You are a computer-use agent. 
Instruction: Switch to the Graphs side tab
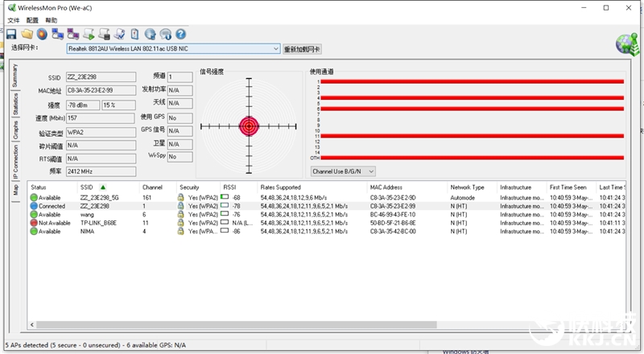[x=14, y=131]
